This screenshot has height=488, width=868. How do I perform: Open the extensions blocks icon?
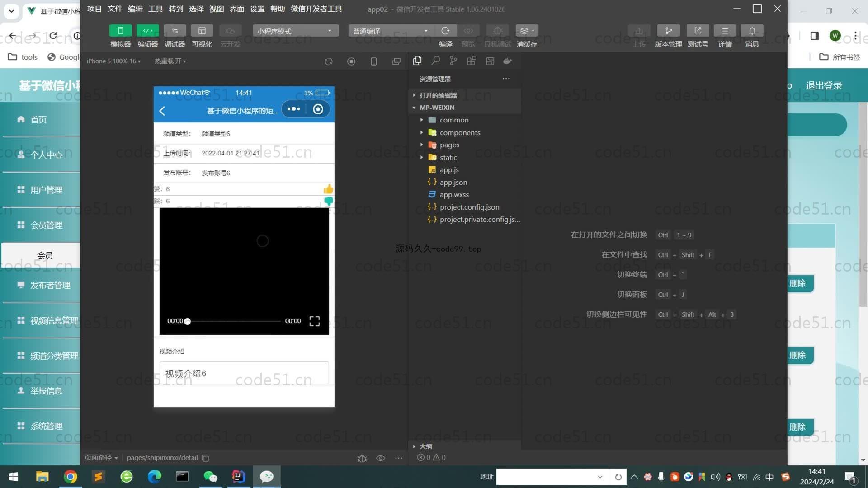(472, 61)
